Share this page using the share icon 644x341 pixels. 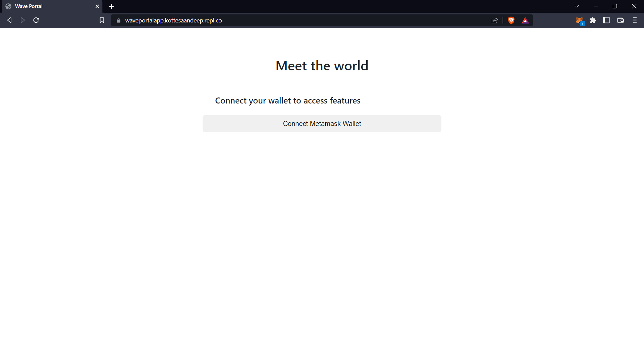(494, 20)
